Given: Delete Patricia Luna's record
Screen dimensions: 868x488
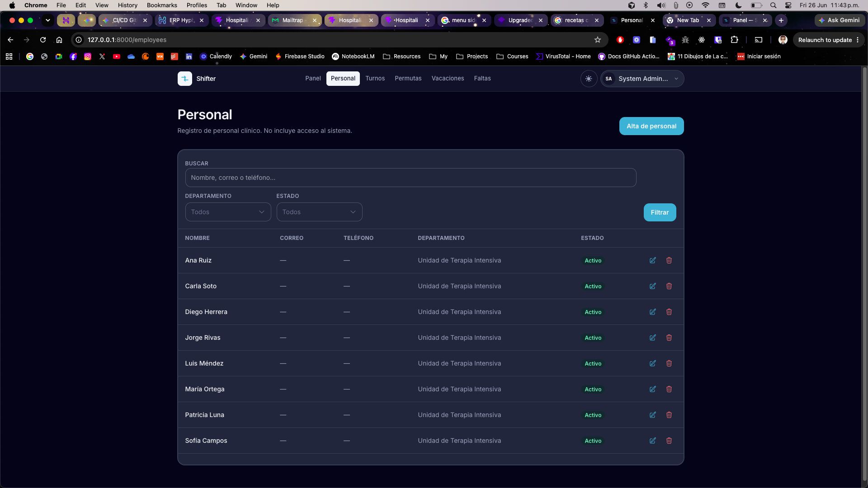Looking at the screenshot, I should pos(669,415).
